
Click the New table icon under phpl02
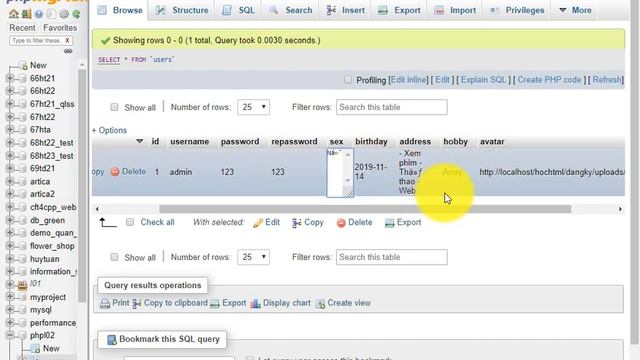pyautogui.click(x=35, y=348)
